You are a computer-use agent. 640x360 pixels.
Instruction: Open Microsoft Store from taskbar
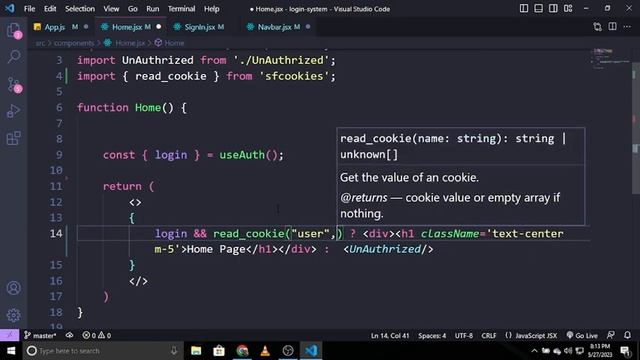(219, 351)
